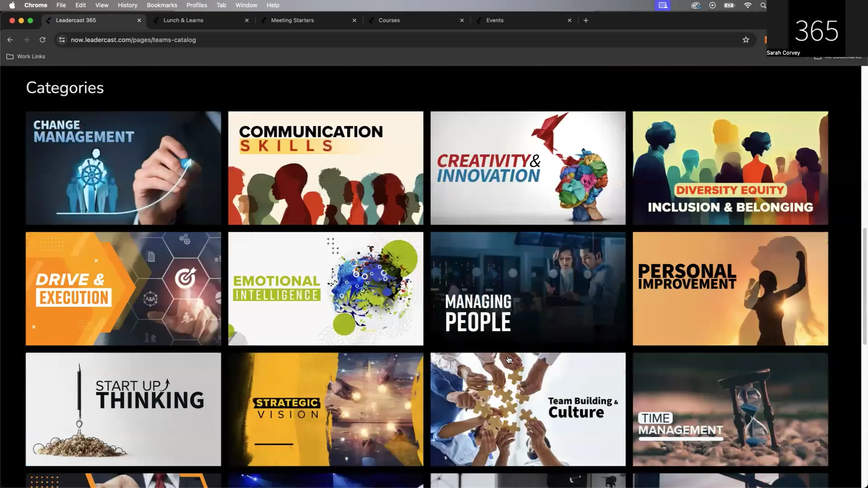The width and height of the screenshot is (868, 488).
Task: Open the Start Up Thinking category
Action: [123, 409]
